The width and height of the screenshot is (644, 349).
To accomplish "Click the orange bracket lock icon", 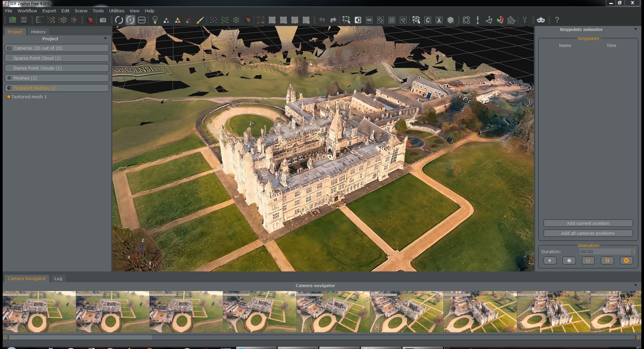I will click(x=261, y=20).
